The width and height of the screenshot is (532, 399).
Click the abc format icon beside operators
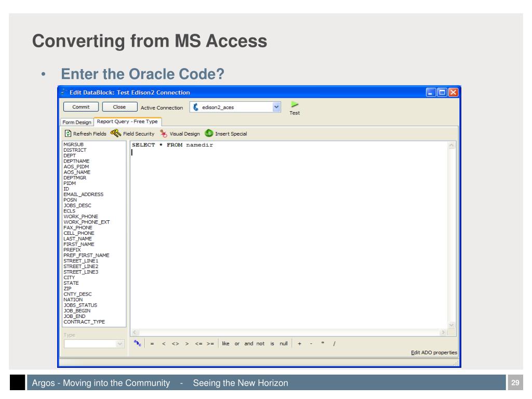(137, 343)
